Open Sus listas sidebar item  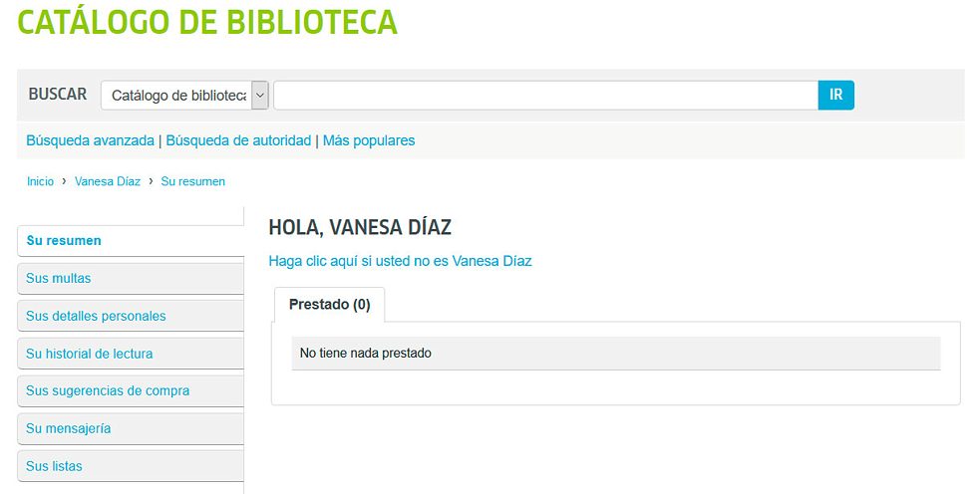coord(131,466)
